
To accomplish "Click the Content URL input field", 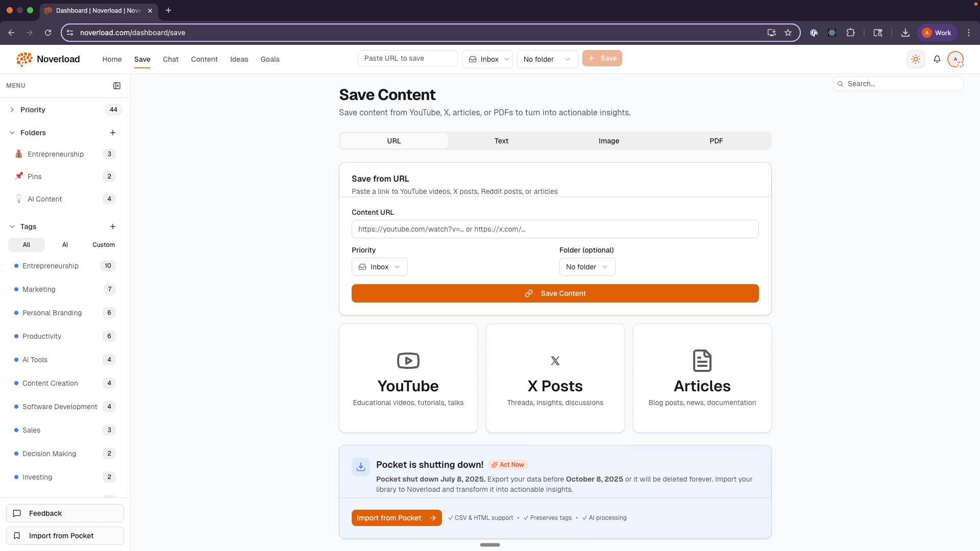I will pos(555,229).
